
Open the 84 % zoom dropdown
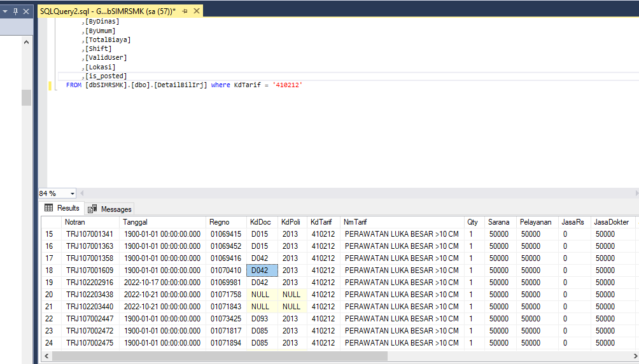tap(72, 193)
